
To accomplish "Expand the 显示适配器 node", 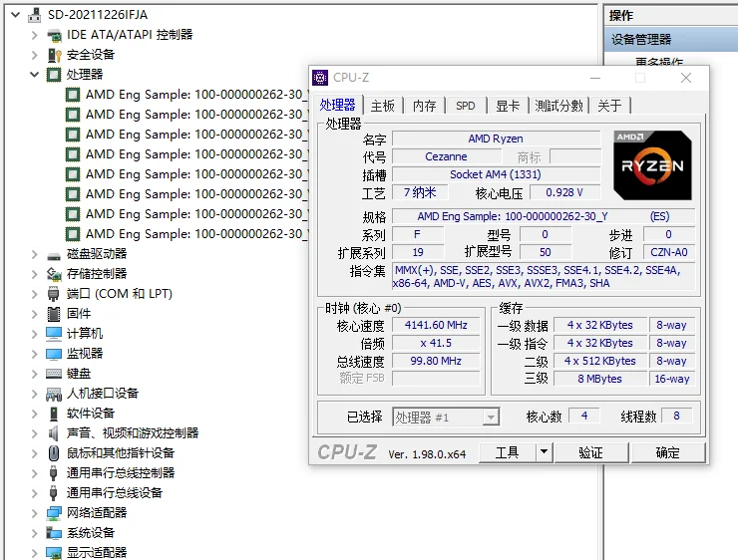I will pos(34,553).
